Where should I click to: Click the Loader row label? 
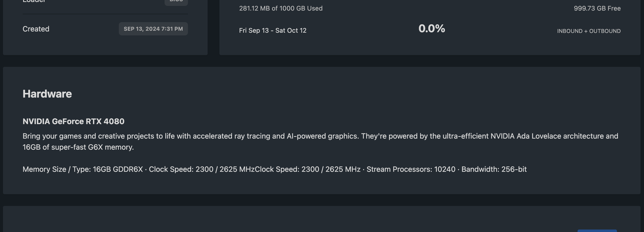pos(34,1)
